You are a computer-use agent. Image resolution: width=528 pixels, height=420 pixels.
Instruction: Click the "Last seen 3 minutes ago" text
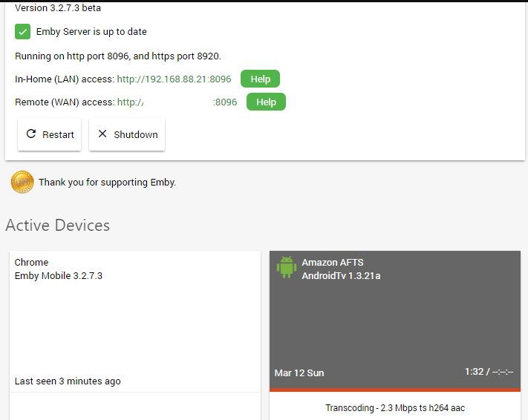click(x=68, y=381)
